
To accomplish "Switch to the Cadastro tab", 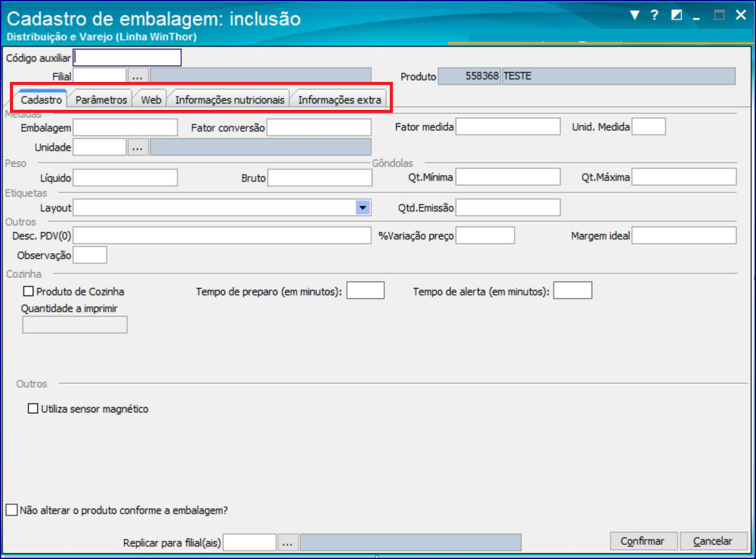I will click(x=41, y=100).
